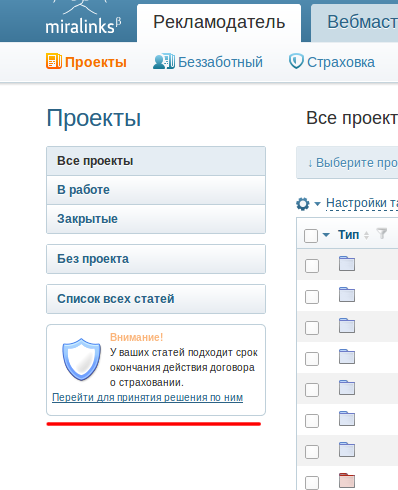
Task: Click the table settings gear icon
Action: (303, 204)
